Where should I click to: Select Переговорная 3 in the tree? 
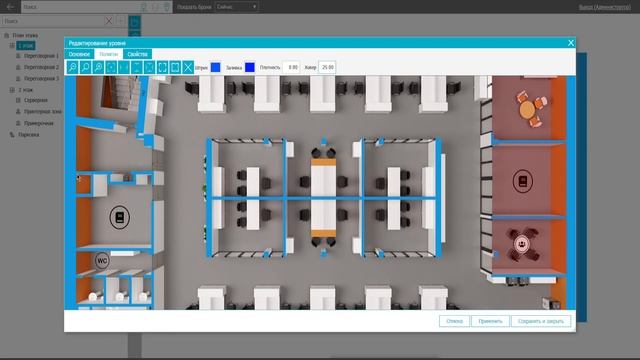click(41, 78)
